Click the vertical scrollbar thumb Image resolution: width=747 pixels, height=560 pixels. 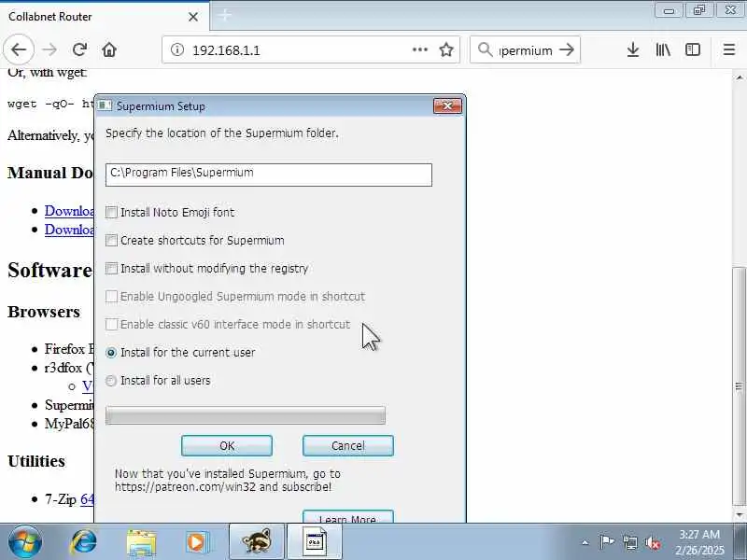(x=739, y=386)
